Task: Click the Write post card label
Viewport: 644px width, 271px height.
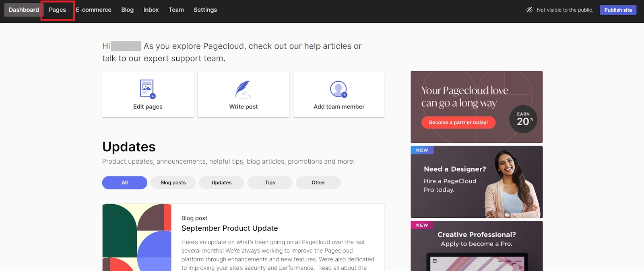Action: (244, 107)
